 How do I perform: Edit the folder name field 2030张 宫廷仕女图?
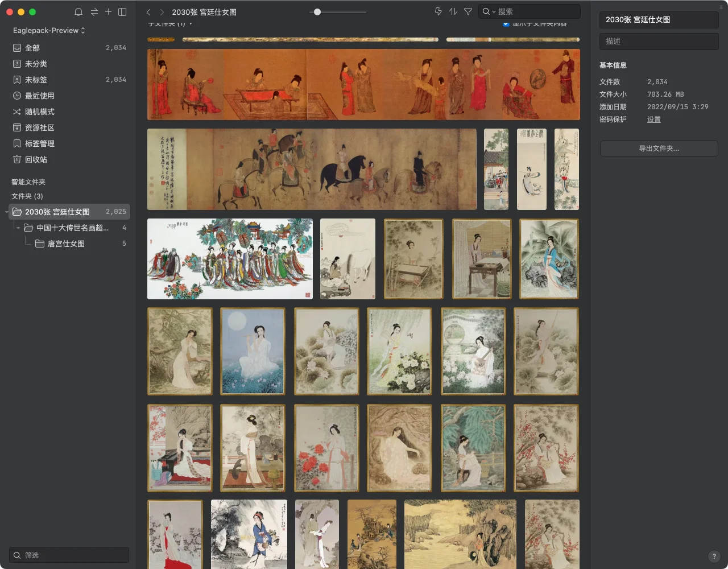(x=659, y=19)
